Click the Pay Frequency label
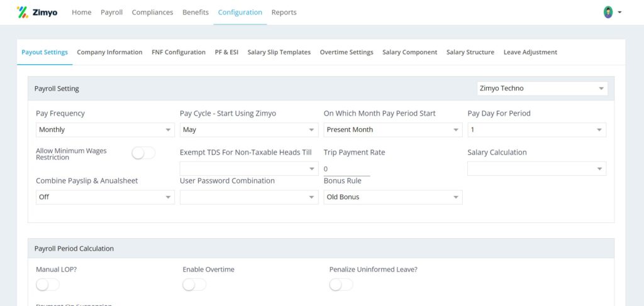The image size is (644, 306). coord(60,113)
